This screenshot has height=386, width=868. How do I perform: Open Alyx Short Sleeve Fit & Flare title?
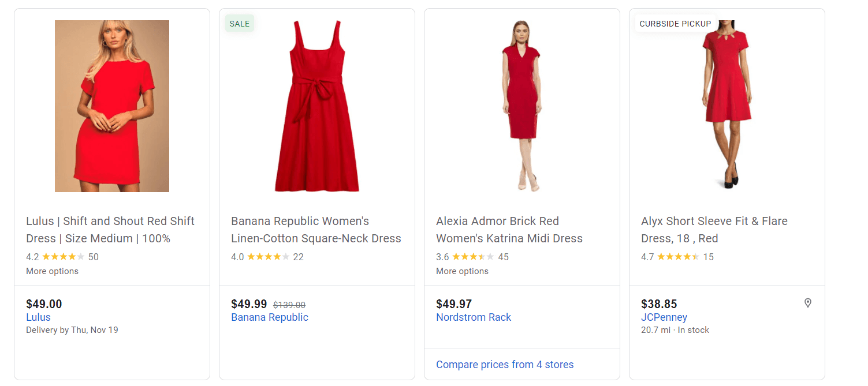(714, 230)
